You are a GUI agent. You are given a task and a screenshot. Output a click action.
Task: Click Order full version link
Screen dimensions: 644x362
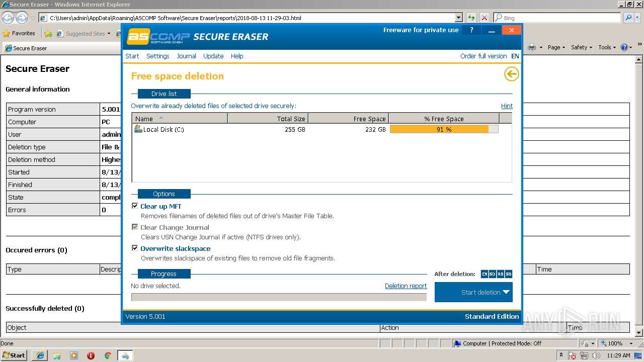click(484, 56)
